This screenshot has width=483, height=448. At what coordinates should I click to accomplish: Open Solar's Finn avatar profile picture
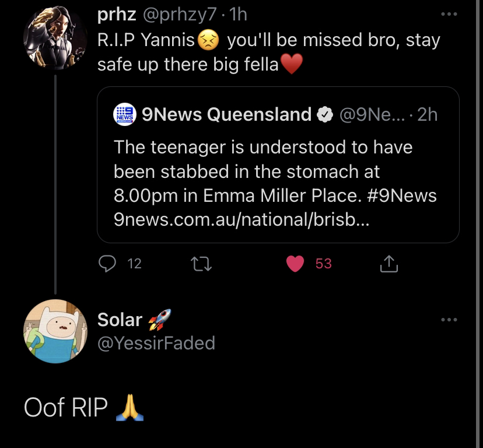click(x=55, y=331)
